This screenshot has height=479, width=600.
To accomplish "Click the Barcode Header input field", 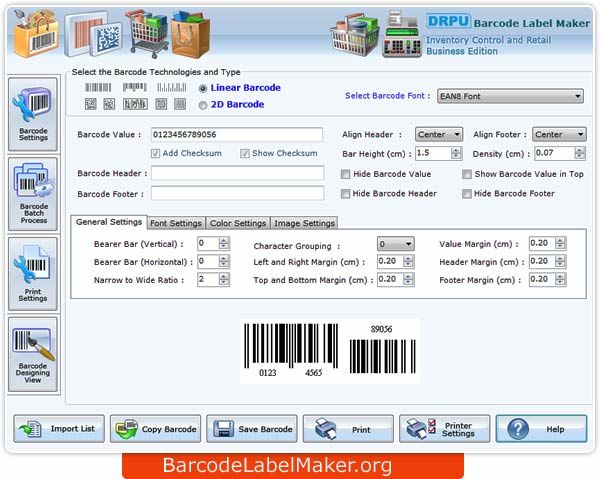I will click(x=238, y=173).
